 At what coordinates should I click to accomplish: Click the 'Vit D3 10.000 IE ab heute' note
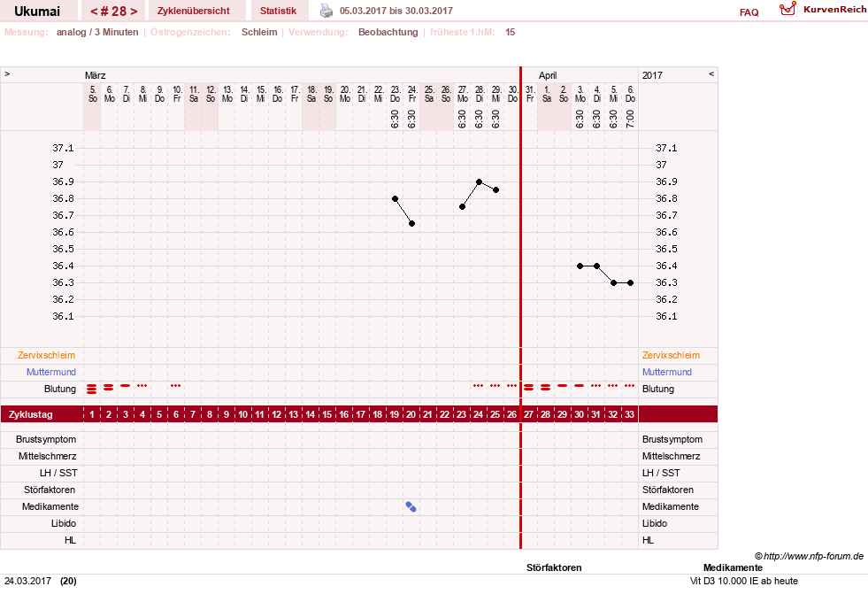[x=744, y=581]
